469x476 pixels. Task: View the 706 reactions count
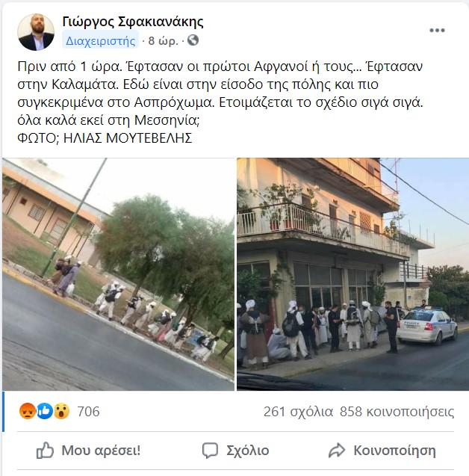click(x=88, y=411)
